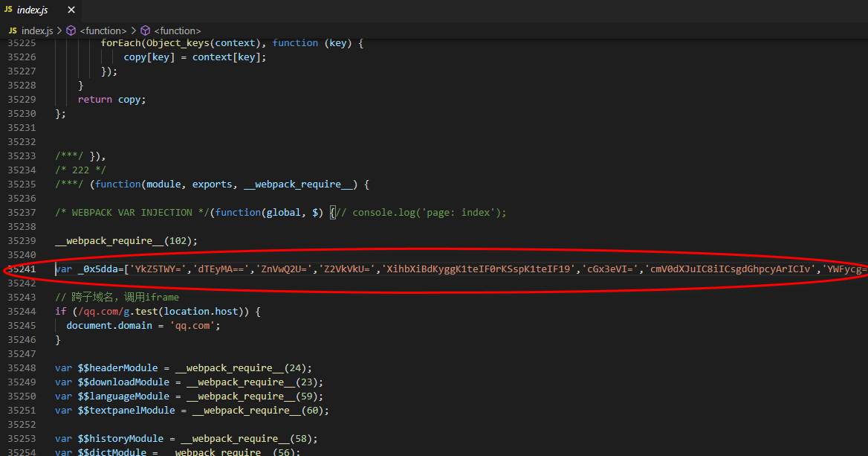Click the first function cube icon in breadcrumbs
868x456 pixels.
[71, 30]
